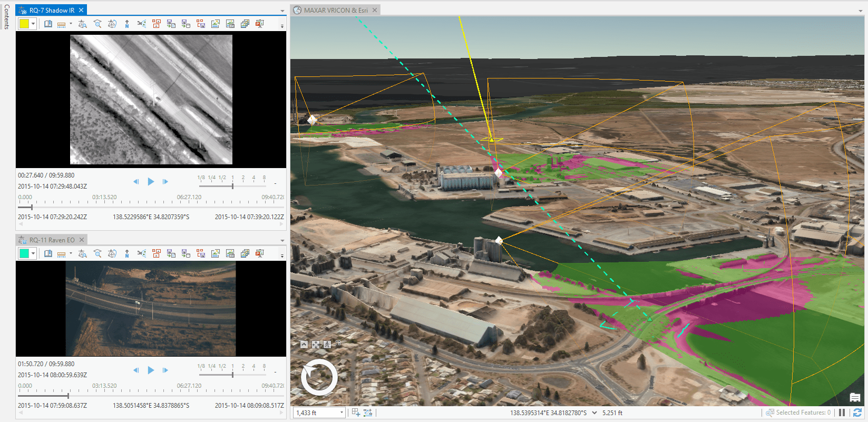Click RQ-7 Shadow IR video frame

(151, 100)
